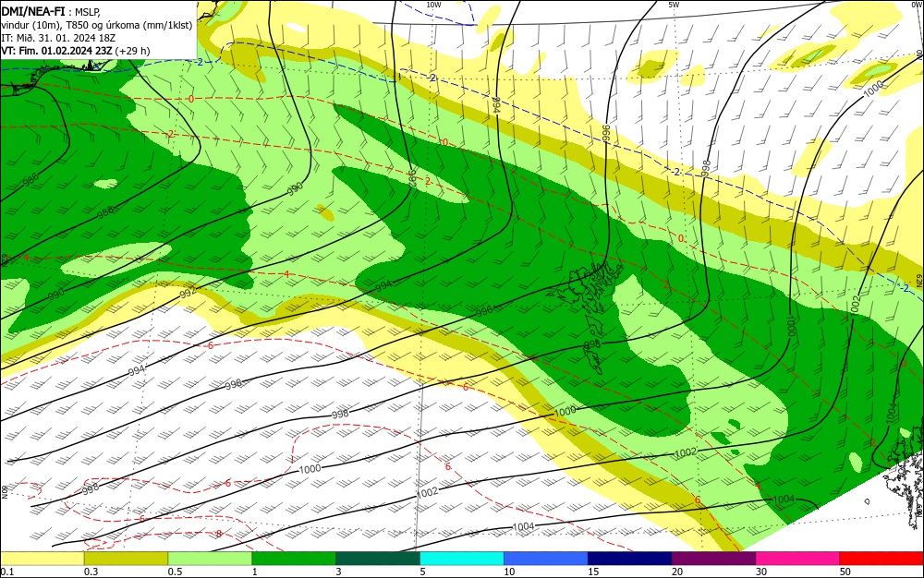924x578 pixels.
Task: Click the 'DMI/NEA-FI' title text
Action: [33, 11]
